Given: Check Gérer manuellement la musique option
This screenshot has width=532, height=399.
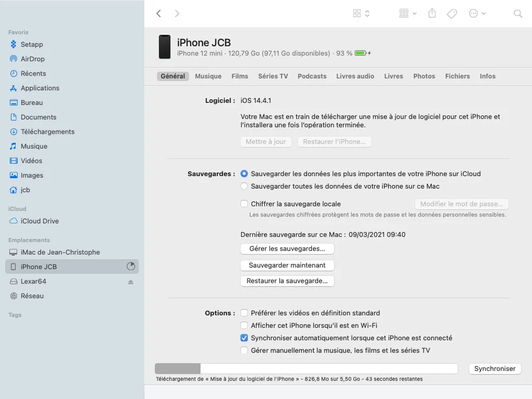Looking at the screenshot, I should tap(244, 351).
